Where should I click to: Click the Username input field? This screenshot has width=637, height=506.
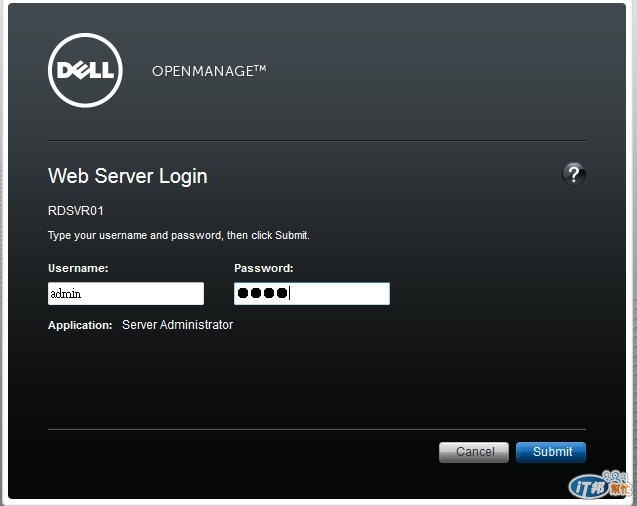[x=126, y=293]
